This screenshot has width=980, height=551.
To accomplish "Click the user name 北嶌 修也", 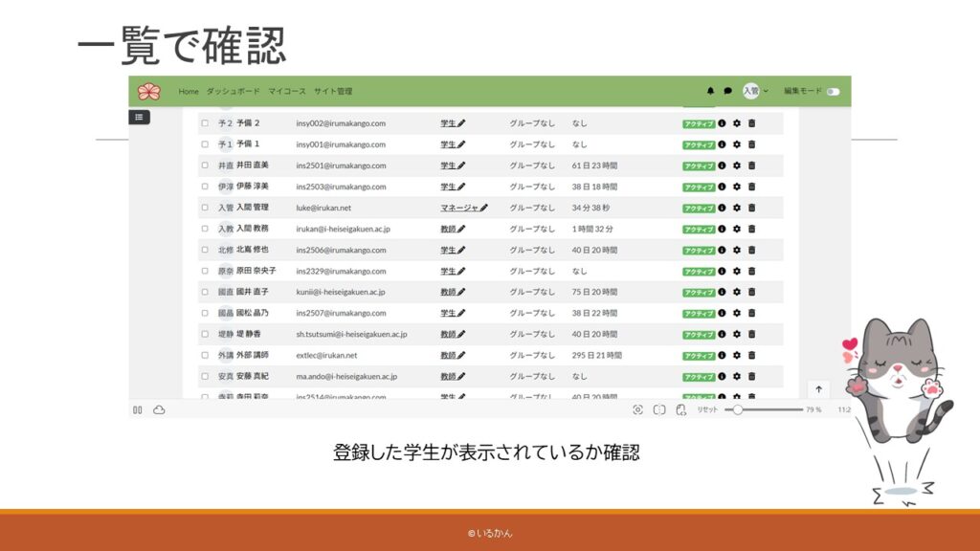I will pos(253,250).
